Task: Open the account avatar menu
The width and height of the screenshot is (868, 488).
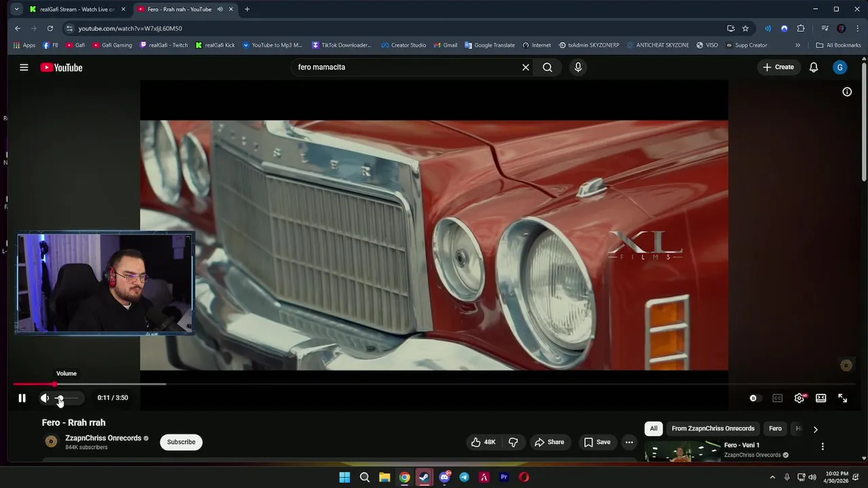Action: point(840,67)
